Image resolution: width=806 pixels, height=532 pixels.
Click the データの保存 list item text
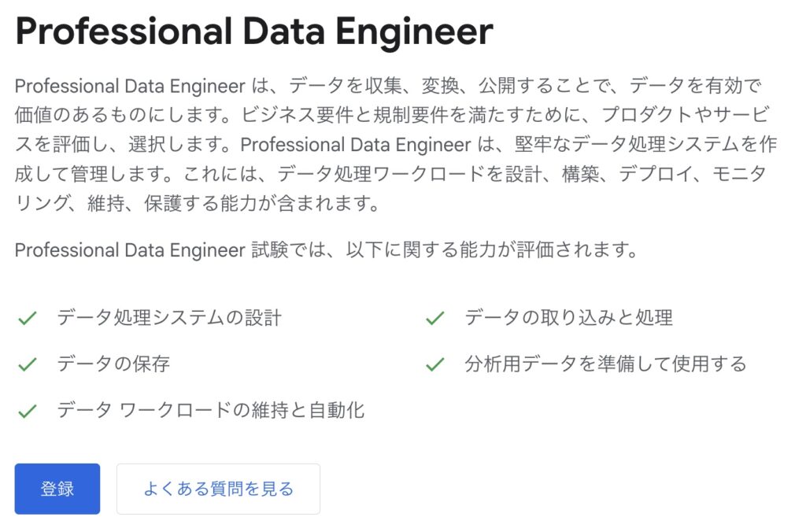[113, 364]
